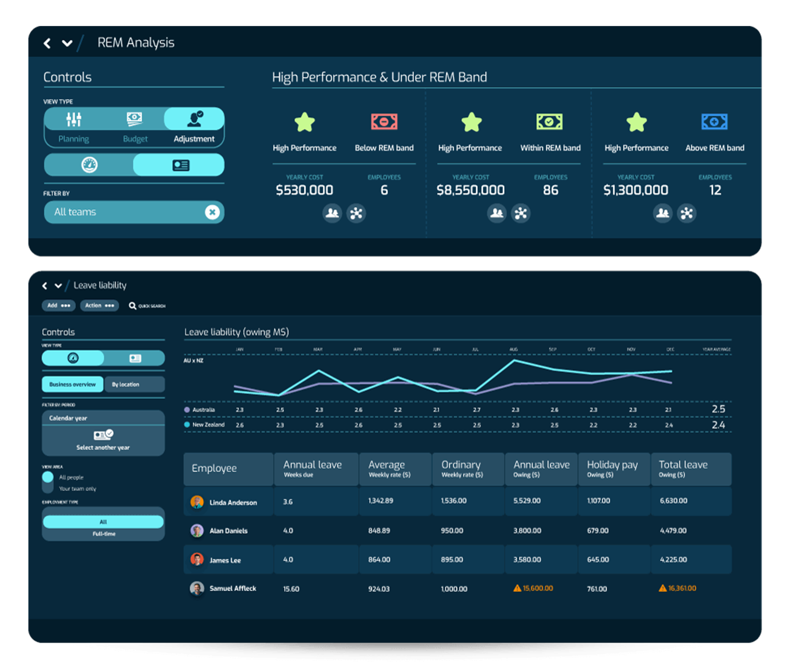Select Full-time employment type
Viewport: 788px width, 672px height.
103,534
